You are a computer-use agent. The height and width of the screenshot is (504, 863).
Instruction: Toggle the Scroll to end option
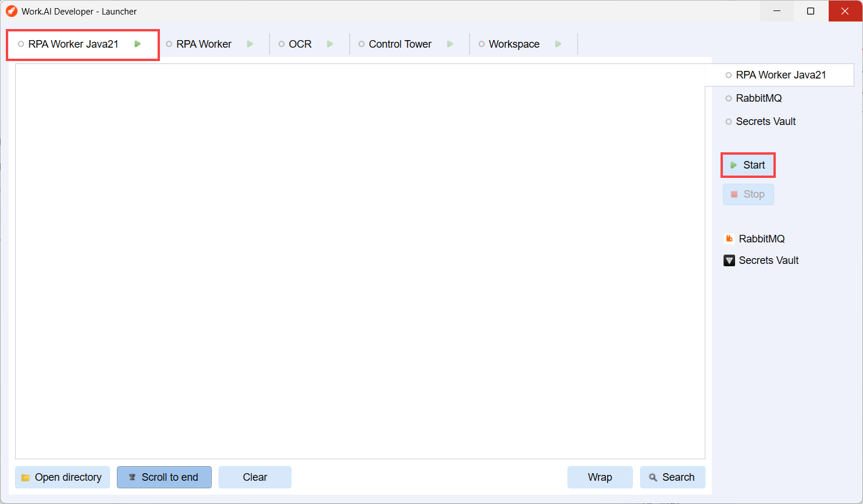pyautogui.click(x=164, y=477)
